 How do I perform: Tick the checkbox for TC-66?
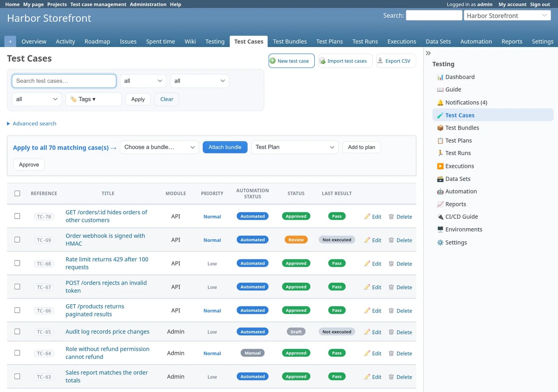click(x=17, y=310)
